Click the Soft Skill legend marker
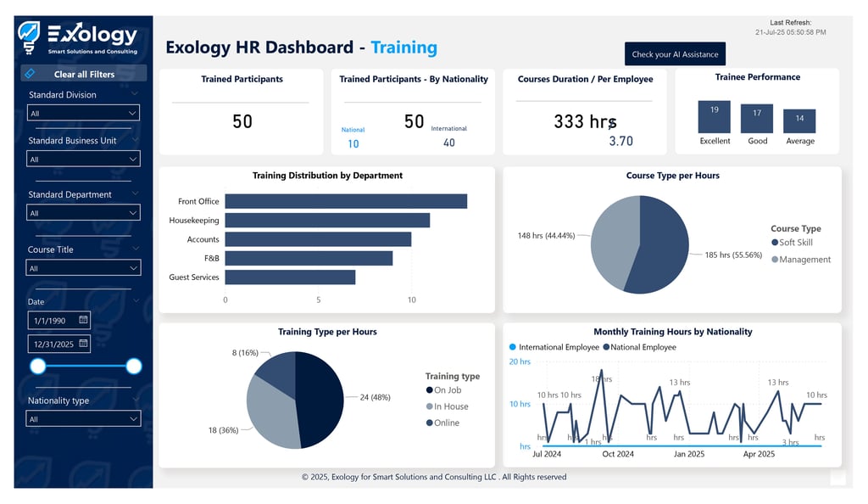The height and width of the screenshot is (504, 868). coord(773,242)
